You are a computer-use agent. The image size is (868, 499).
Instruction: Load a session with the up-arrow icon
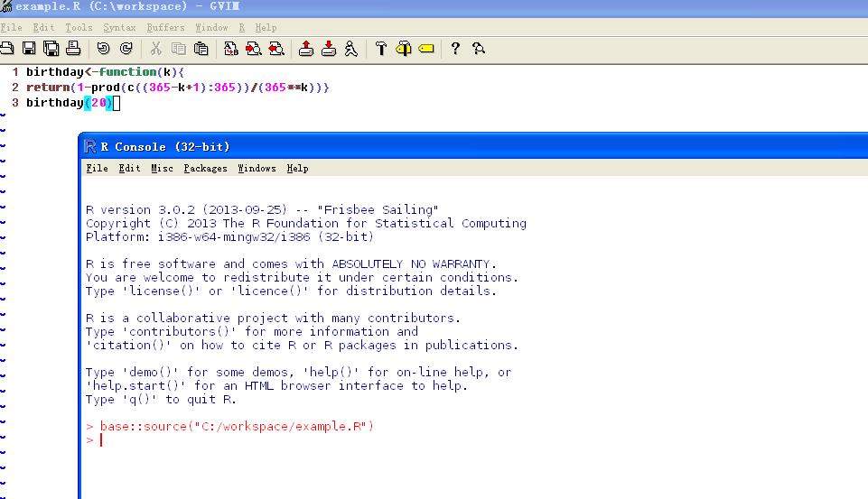click(x=306, y=49)
